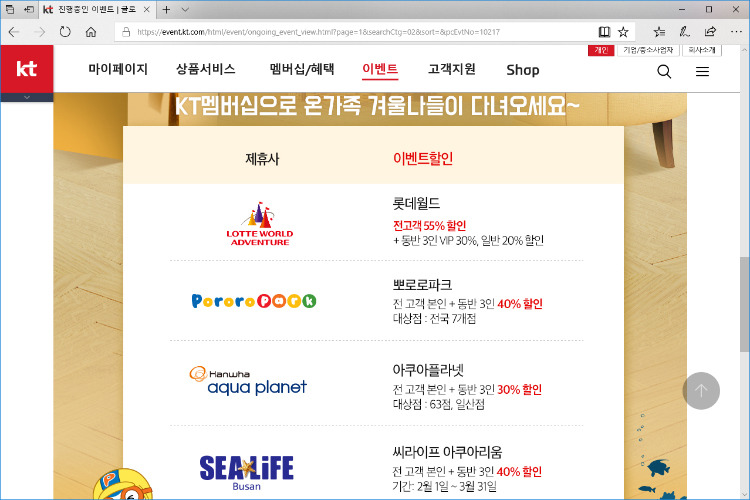Click the 대상점 : 63점, 일산점 text
Viewport: 750px width, 500px height.
(439, 405)
